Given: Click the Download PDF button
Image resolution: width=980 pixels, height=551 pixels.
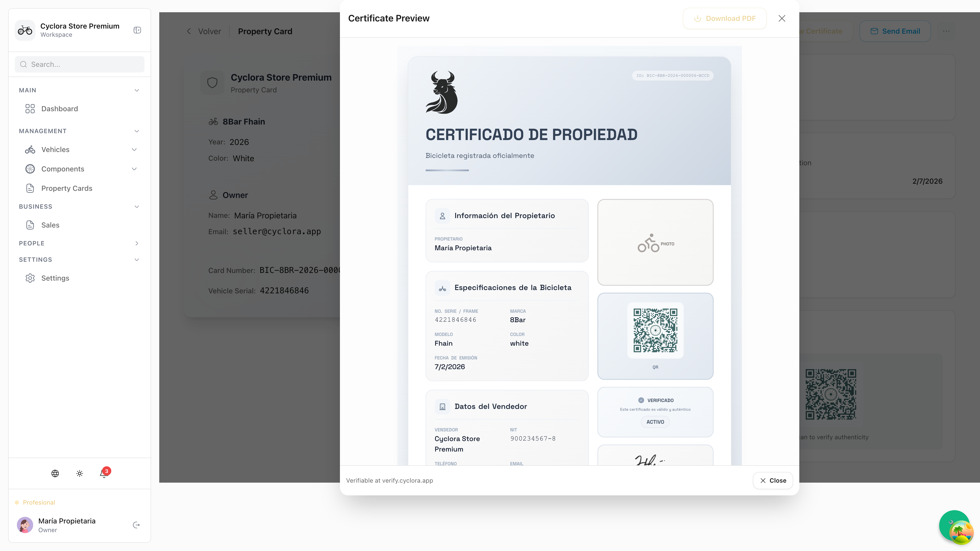Looking at the screenshot, I should [724, 18].
